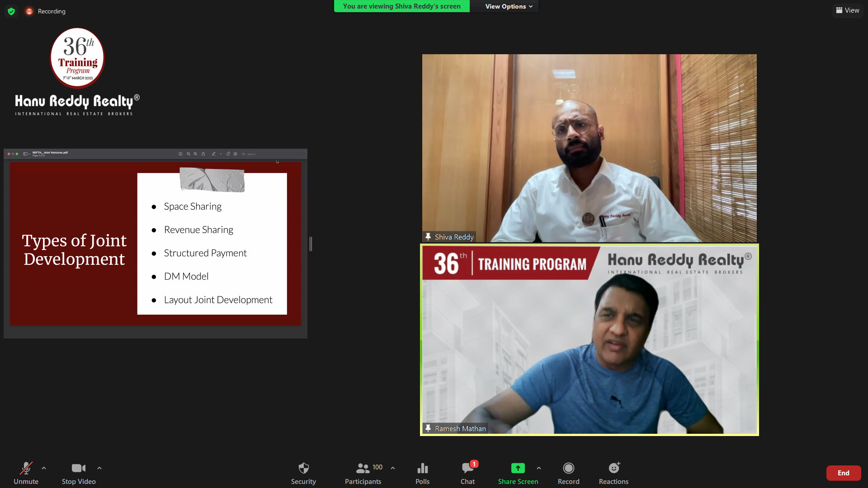Viewport: 868px width, 488px height.
Task: Open the Participants panel
Action: [x=363, y=473]
